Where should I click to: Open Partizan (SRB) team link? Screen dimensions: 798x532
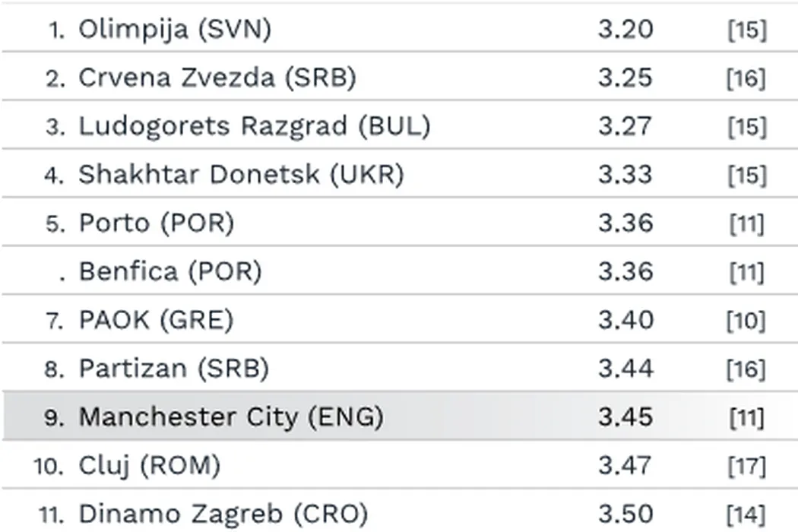click(174, 369)
